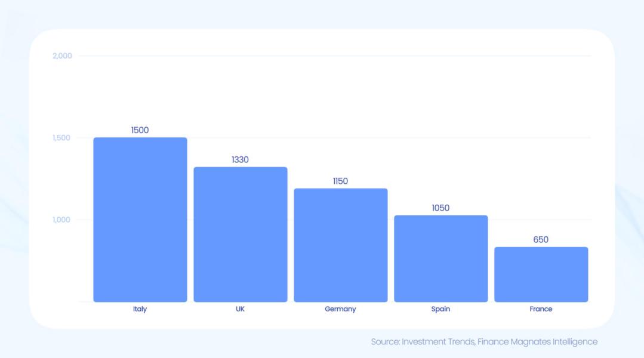Click the Investment Trends source text
Screen dimensions: 644x358
pos(438,342)
